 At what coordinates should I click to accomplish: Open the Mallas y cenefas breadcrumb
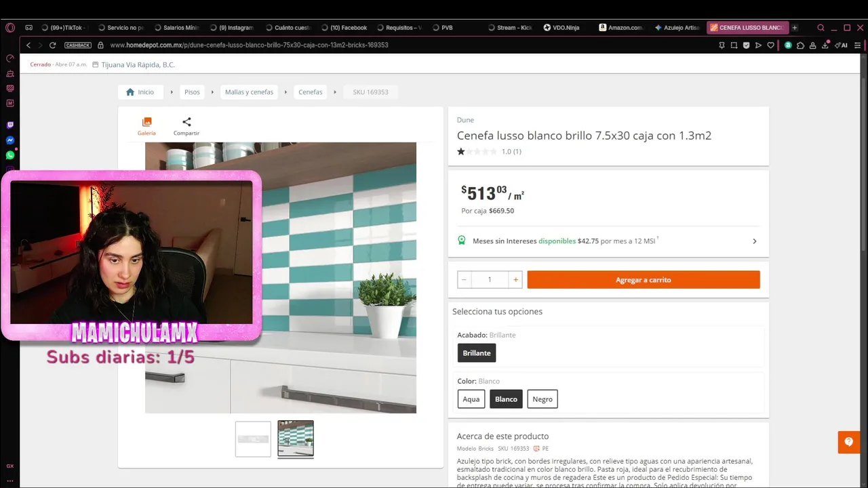pyautogui.click(x=249, y=92)
